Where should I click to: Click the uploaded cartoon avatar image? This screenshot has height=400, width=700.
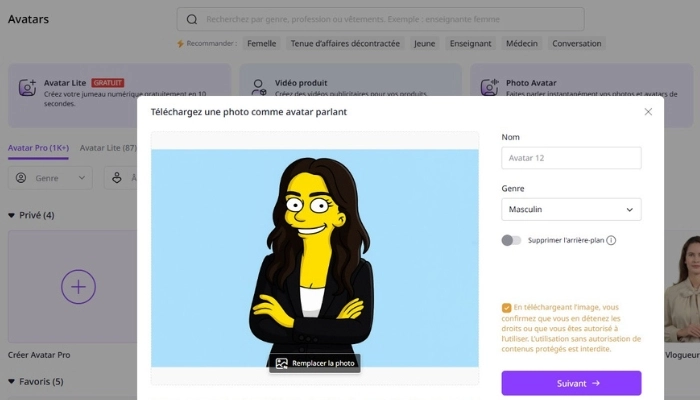[315, 258]
